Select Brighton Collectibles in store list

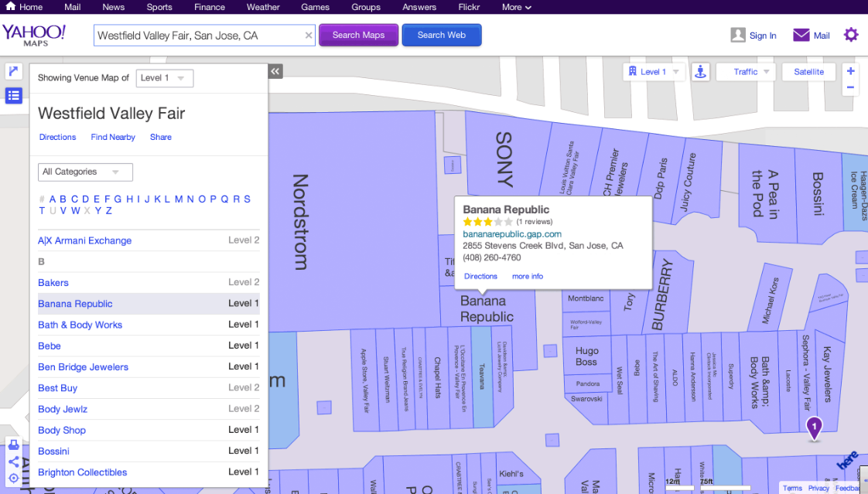tap(83, 472)
